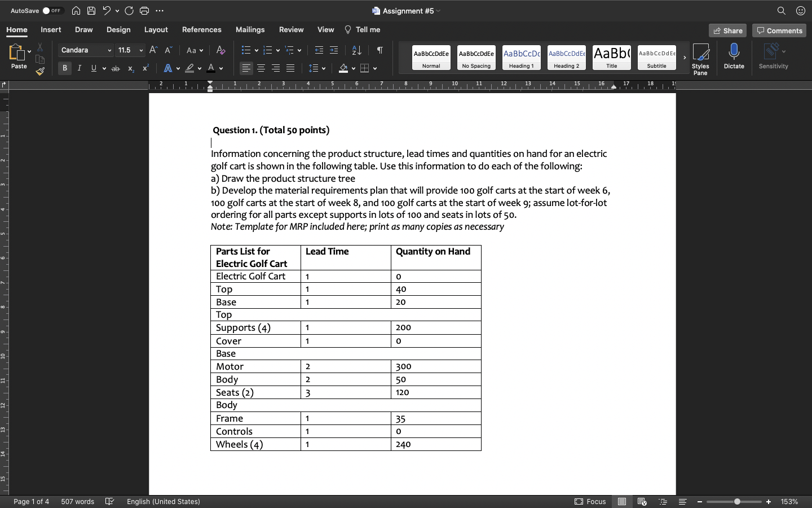The height and width of the screenshot is (508, 812).
Task: Open the Review tab
Action: click(291, 29)
